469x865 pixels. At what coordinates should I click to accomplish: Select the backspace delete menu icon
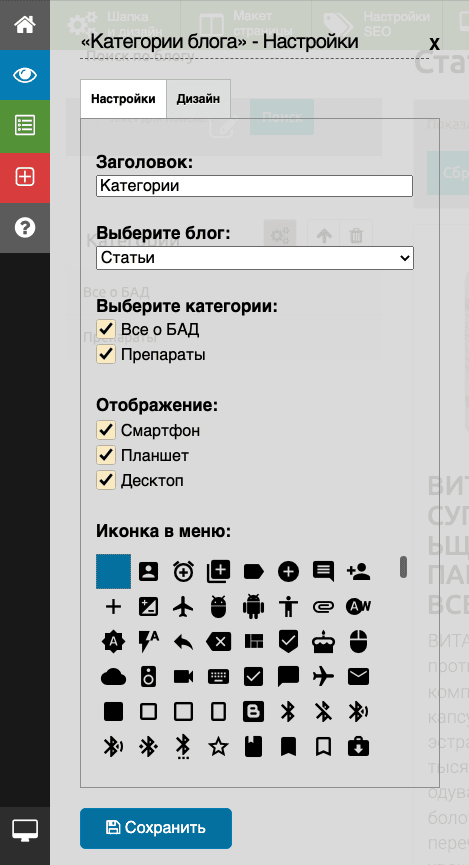coord(218,642)
